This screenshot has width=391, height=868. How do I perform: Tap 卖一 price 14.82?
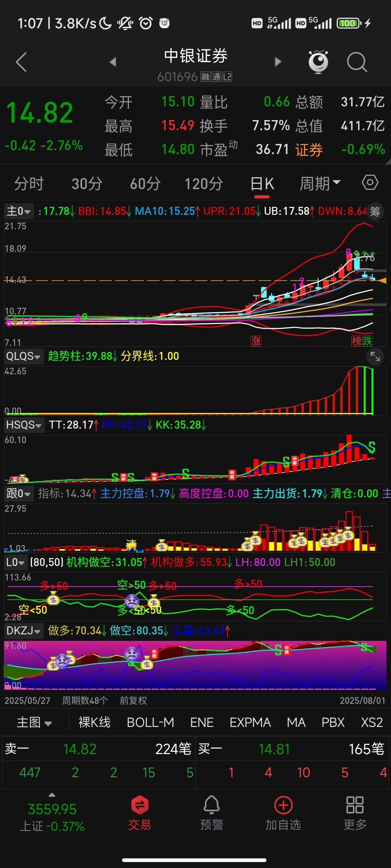(x=80, y=749)
